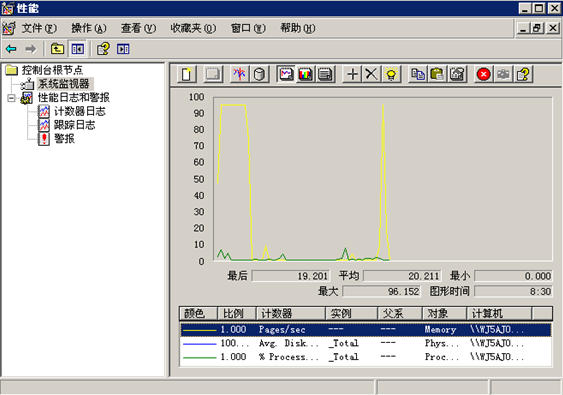Click the Copy Properties icon

click(x=418, y=74)
